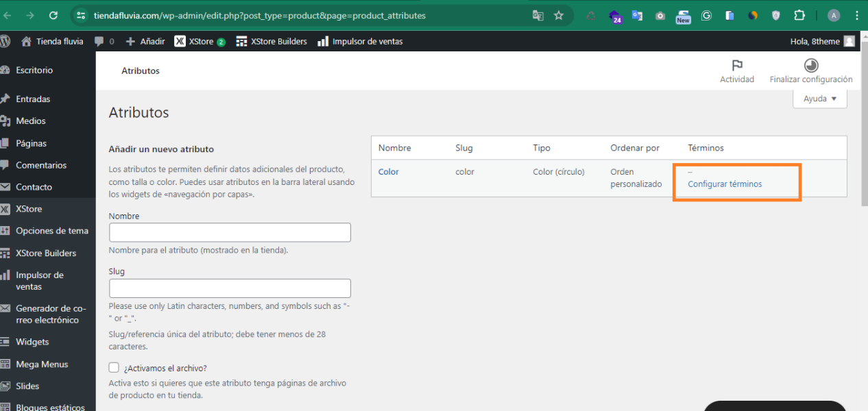
Task: Click the camera screenshot extension icon
Action: pyautogui.click(x=660, y=15)
